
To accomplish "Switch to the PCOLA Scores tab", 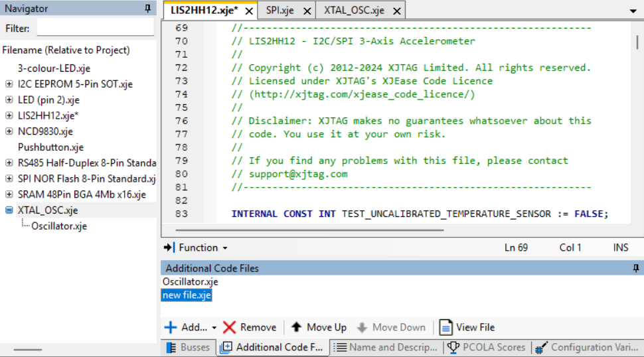I will pyautogui.click(x=488, y=347).
